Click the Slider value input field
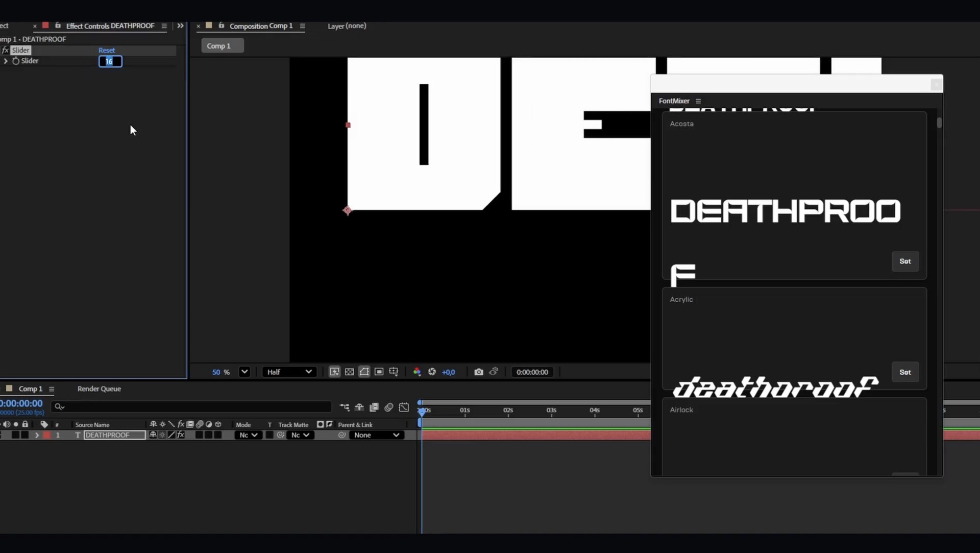 110,61
